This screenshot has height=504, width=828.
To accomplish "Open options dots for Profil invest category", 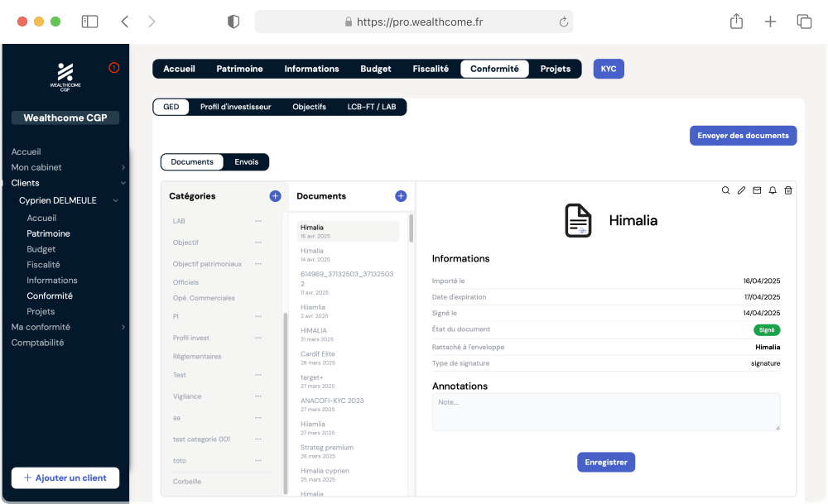I will click(x=258, y=338).
